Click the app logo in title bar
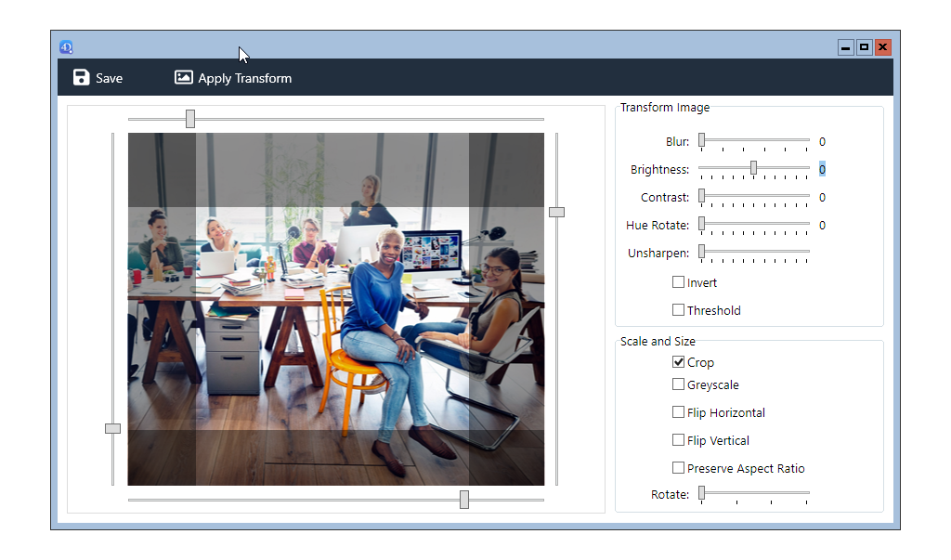Screen dimensions: 951x560 click(x=66, y=46)
